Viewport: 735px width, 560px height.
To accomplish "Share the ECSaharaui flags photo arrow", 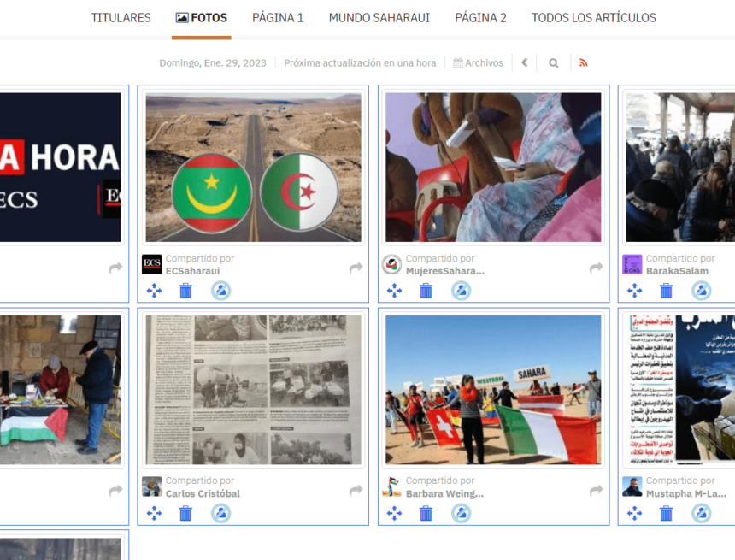I will pos(356,268).
